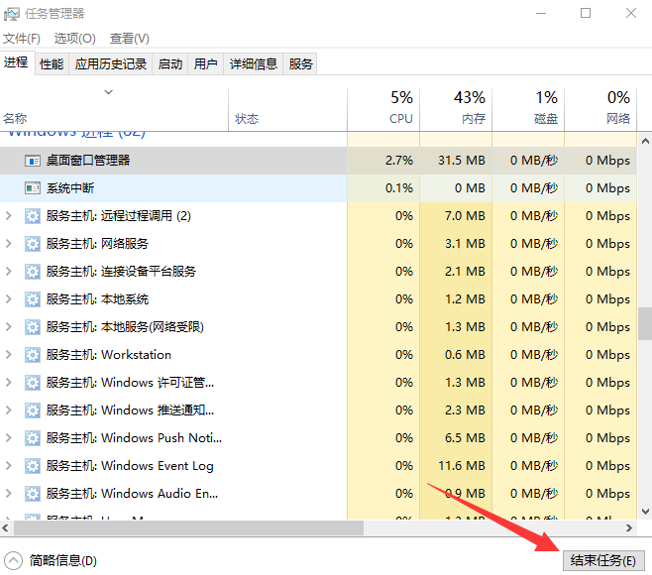This screenshot has height=575, width=652.
Task: Expand 服务主机: Windows Audio En… entry
Action: pyautogui.click(x=9, y=494)
